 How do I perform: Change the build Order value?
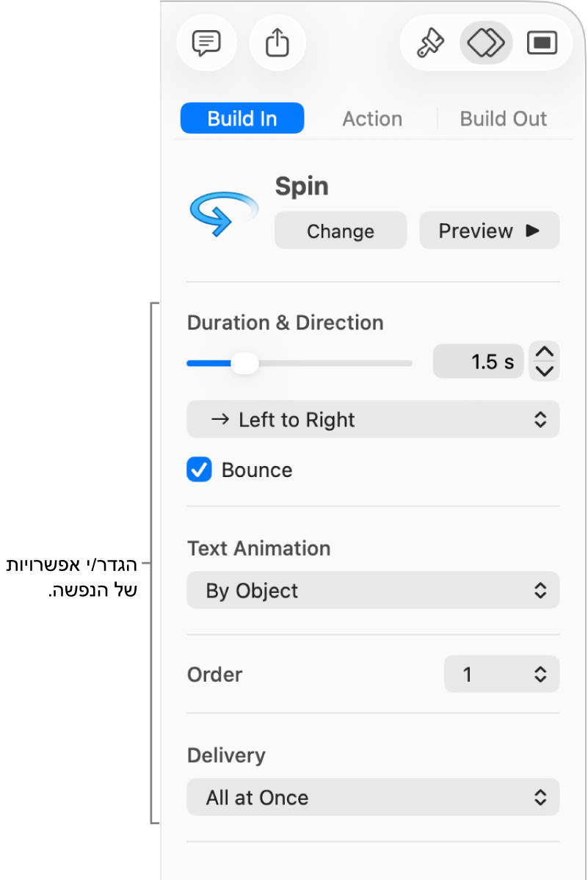click(501, 674)
